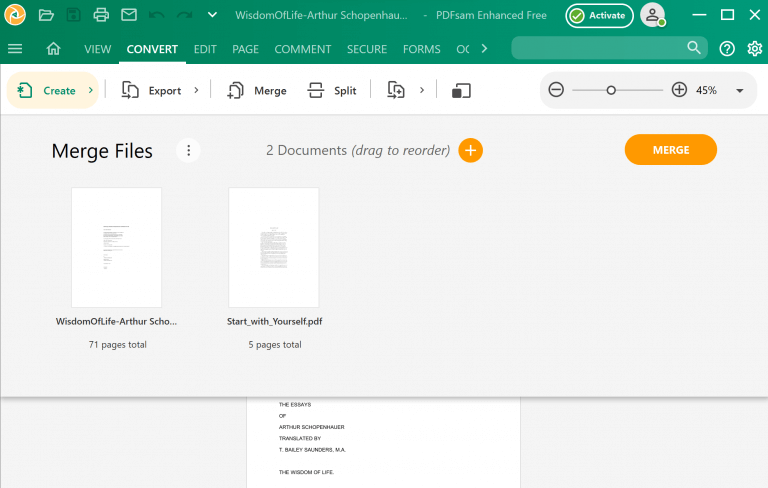
Task: Select the WisdomOfLife document thumbnail
Action: 117,247
